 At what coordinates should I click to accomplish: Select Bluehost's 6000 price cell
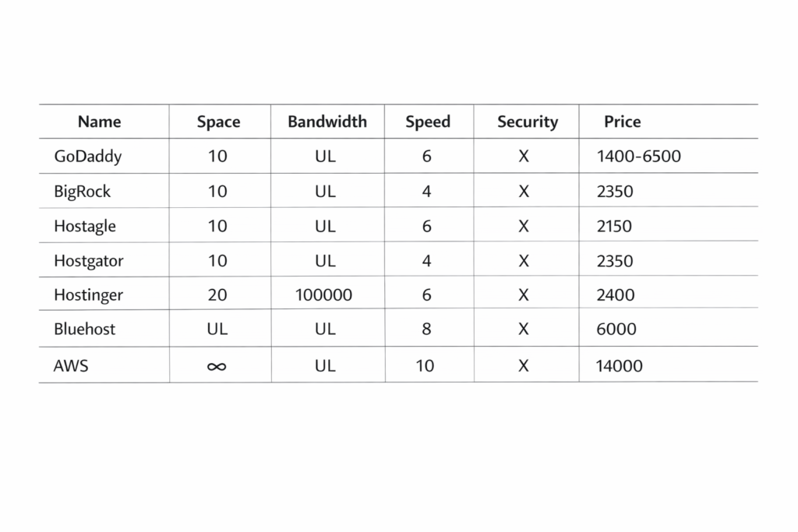616,329
